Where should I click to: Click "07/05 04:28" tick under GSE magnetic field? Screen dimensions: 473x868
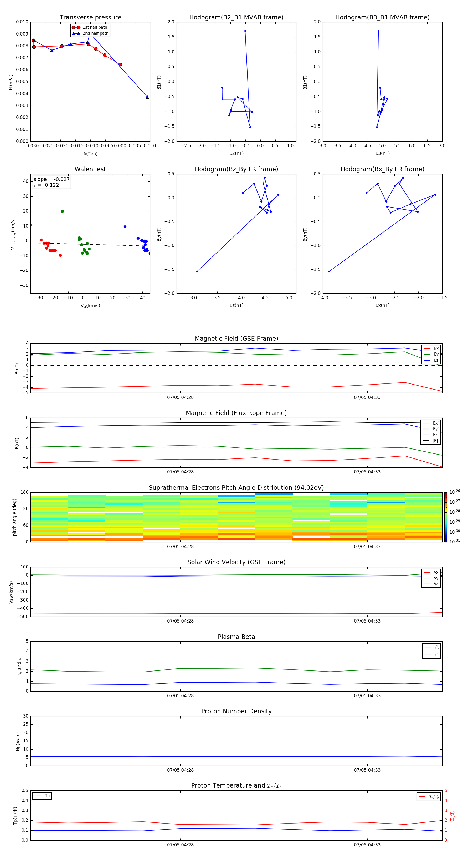tap(181, 398)
